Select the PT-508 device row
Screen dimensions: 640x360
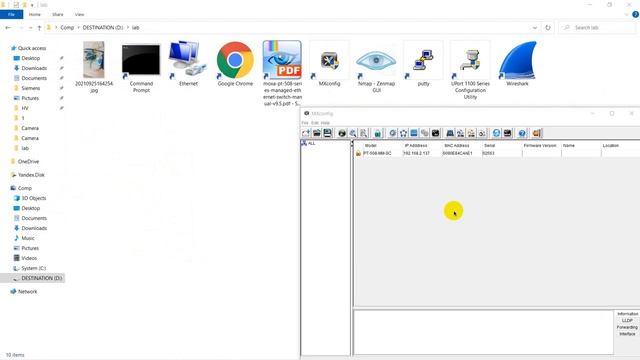pyautogui.click(x=496, y=153)
